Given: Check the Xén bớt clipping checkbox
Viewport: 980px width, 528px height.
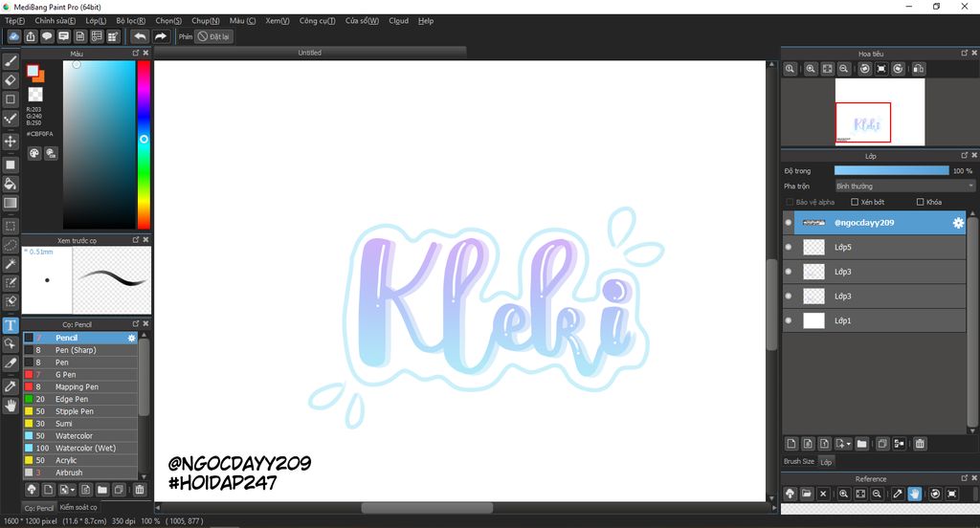Looking at the screenshot, I should point(855,202).
